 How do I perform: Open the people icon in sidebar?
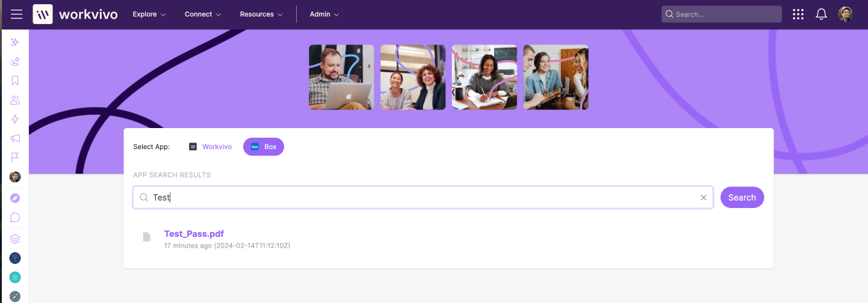click(x=15, y=100)
